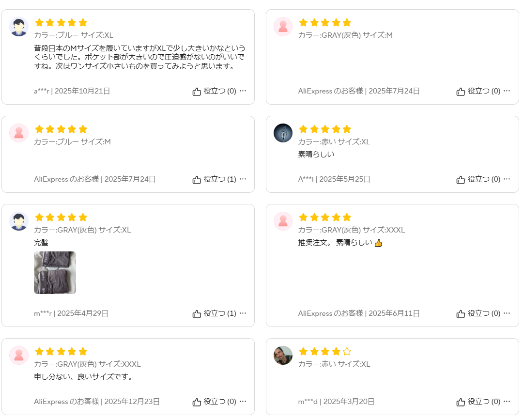Screen dimensions: 524x420
Task: Open more options on a***r's review
Action: 243,91
